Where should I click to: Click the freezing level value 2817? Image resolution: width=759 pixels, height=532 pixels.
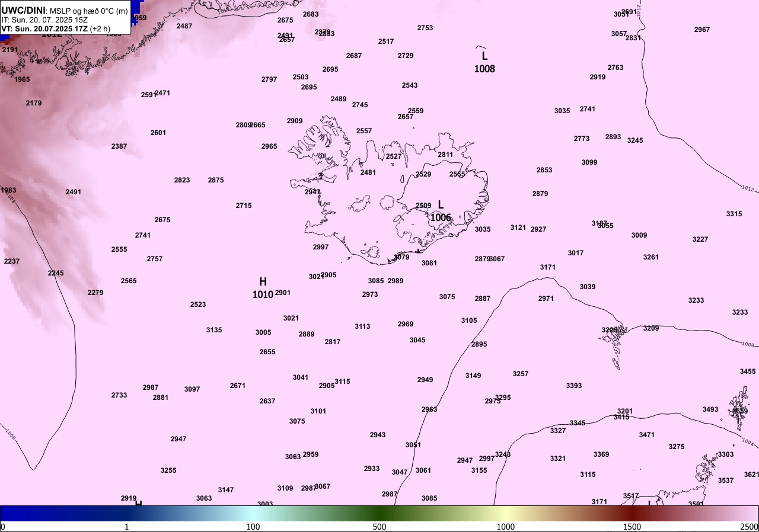[333, 342]
